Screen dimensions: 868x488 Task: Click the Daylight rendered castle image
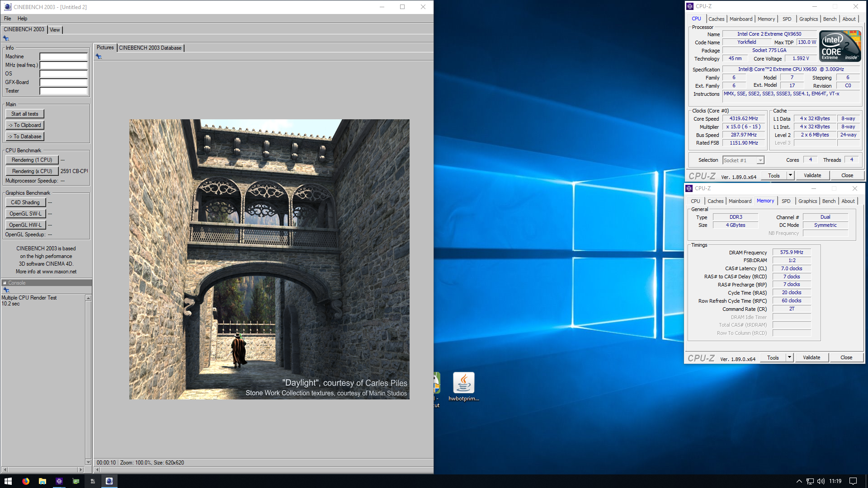[269, 259]
